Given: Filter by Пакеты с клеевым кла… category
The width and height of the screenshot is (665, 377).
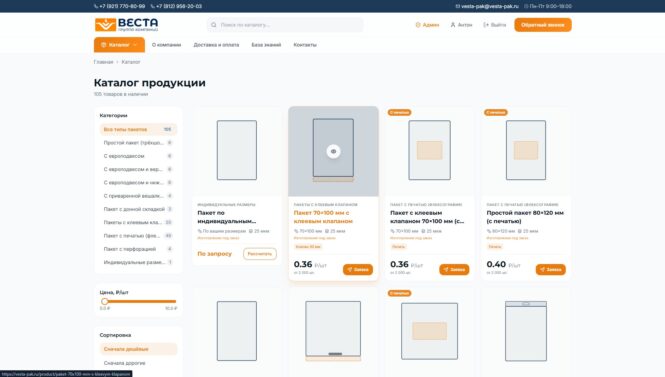Looking at the screenshot, I should (138, 222).
